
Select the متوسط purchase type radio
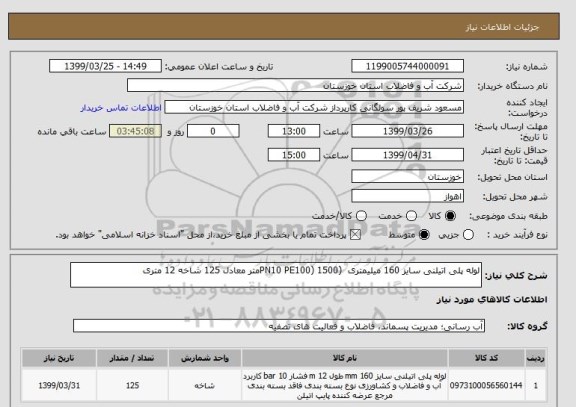click(x=424, y=235)
